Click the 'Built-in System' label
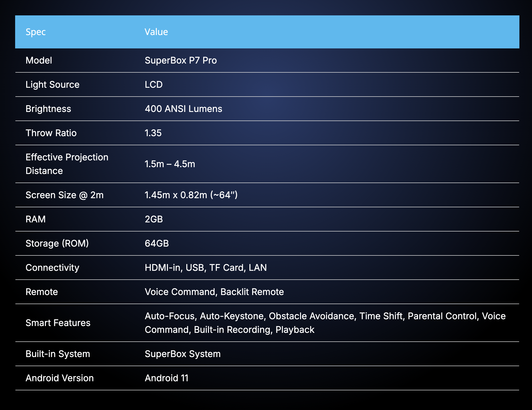The height and width of the screenshot is (410, 532). point(58,354)
